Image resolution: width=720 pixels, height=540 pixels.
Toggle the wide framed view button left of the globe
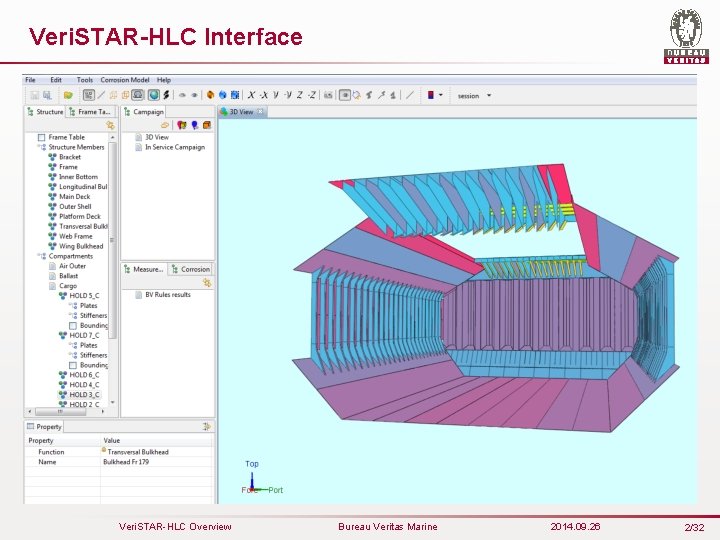tap(138, 95)
